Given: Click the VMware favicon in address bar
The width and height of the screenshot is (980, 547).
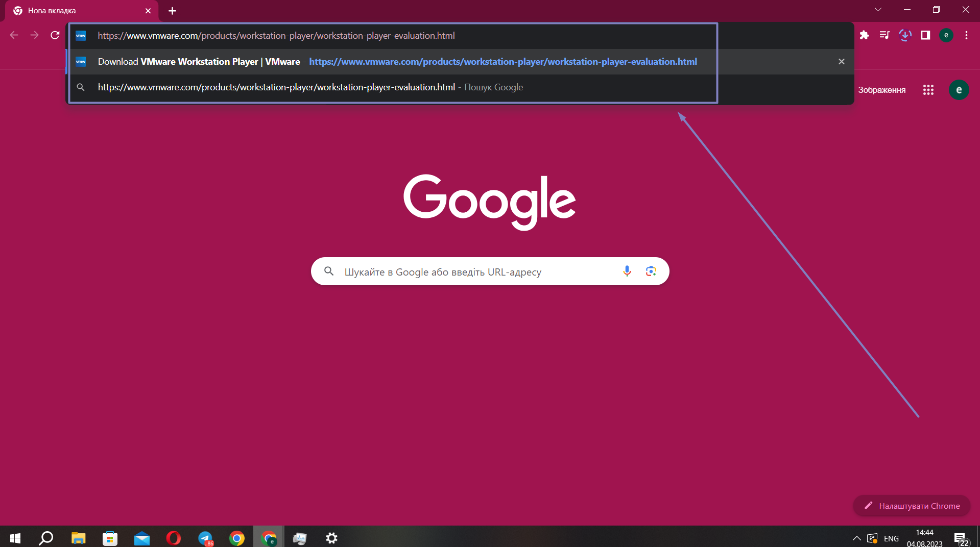Looking at the screenshot, I should pyautogui.click(x=81, y=36).
